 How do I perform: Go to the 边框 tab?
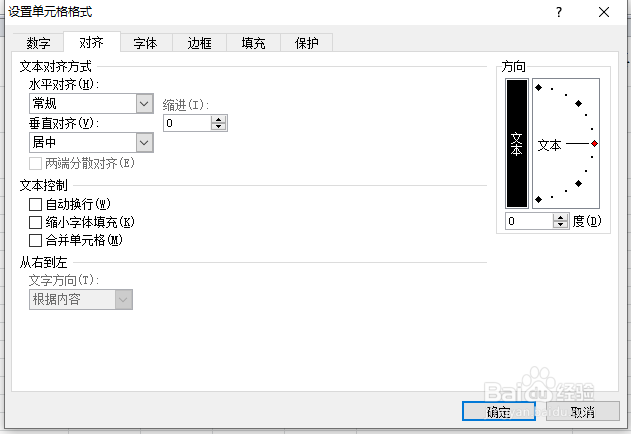[x=200, y=43]
